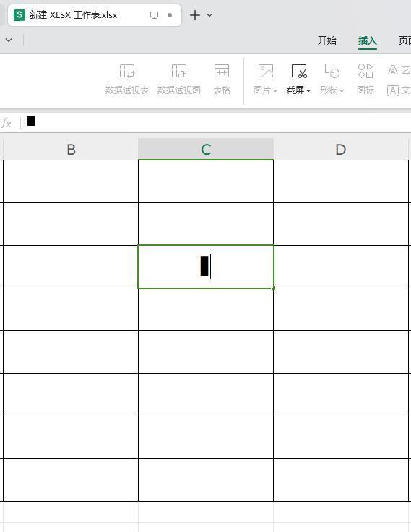The image size is (411, 532).
Task: Insert a table using 表格 icon
Action: (x=222, y=72)
